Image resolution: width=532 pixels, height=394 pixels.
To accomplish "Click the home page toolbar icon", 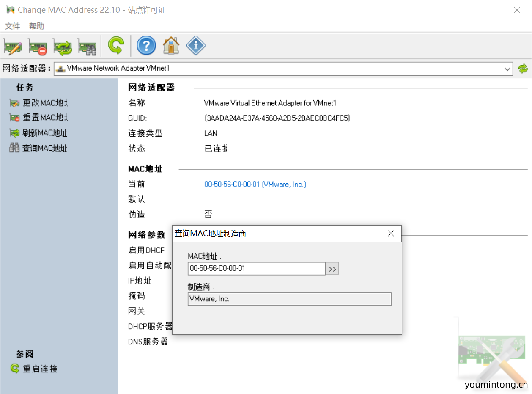I will 171,45.
